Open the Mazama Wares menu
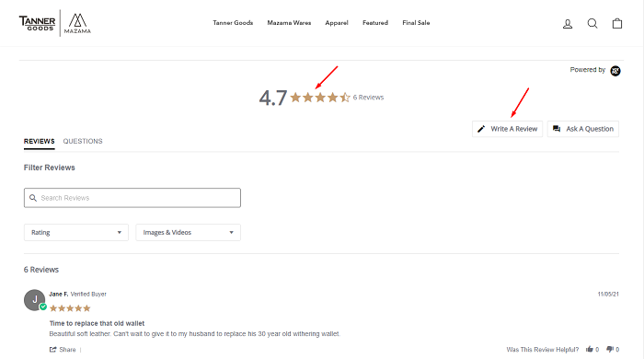 [x=289, y=23]
